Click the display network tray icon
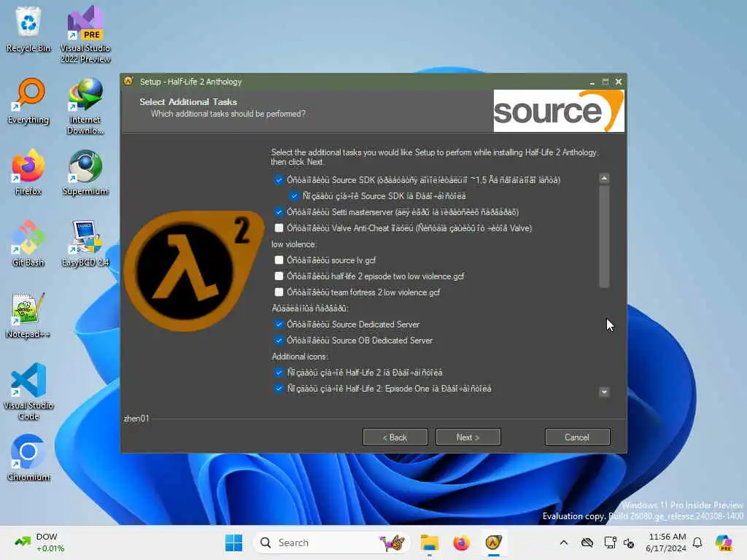The width and height of the screenshot is (747, 560). click(x=610, y=542)
